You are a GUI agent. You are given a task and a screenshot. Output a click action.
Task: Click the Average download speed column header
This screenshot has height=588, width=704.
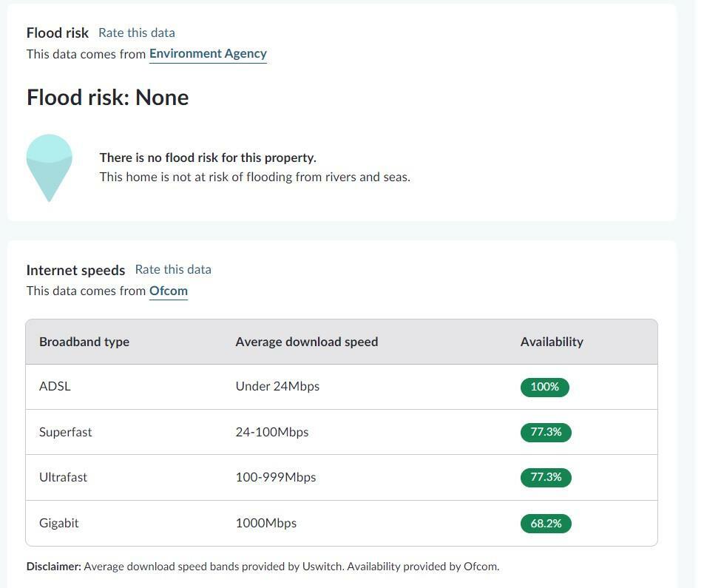point(306,342)
